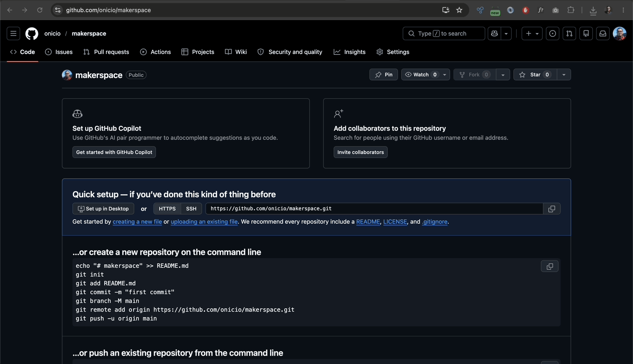Screen dimensions: 633x364
Task: Click the .gitignore link
Action: pos(435,222)
